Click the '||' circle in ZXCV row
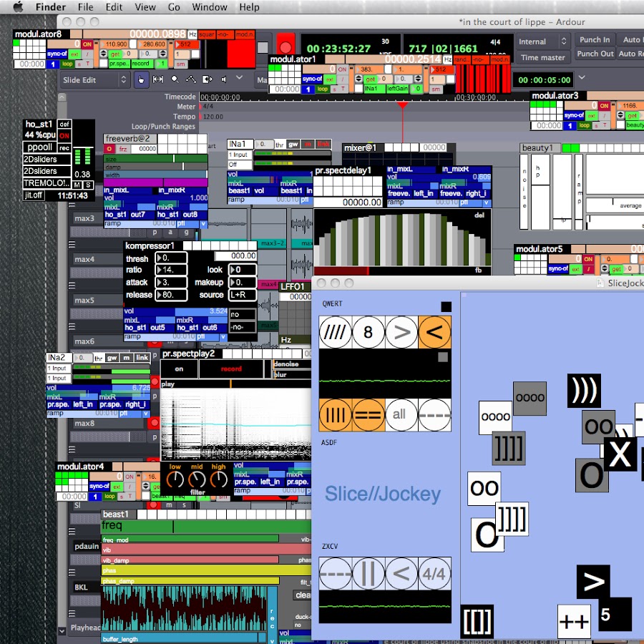 369,573
